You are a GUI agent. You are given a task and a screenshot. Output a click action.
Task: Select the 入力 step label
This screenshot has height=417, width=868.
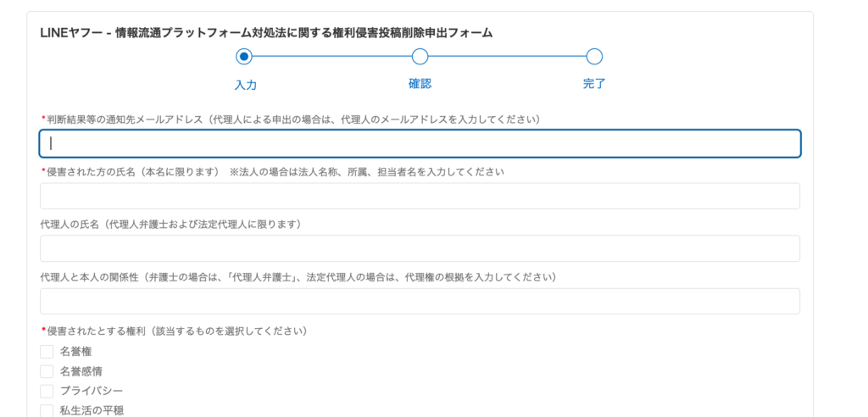point(246,85)
